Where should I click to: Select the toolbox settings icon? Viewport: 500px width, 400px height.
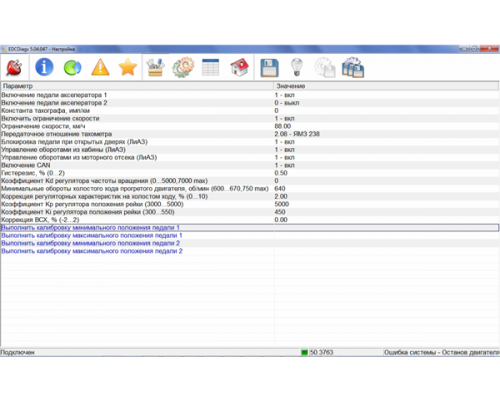click(x=155, y=67)
